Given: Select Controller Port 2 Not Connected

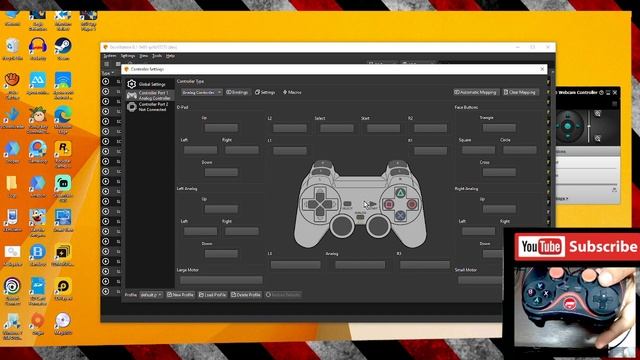Looking at the screenshot, I should coord(149,107).
